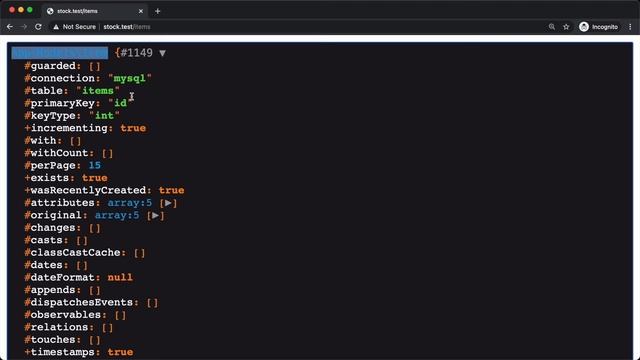The image size is (640, 360).
Task: Click the incrementing true value
Action: [133, 128]
